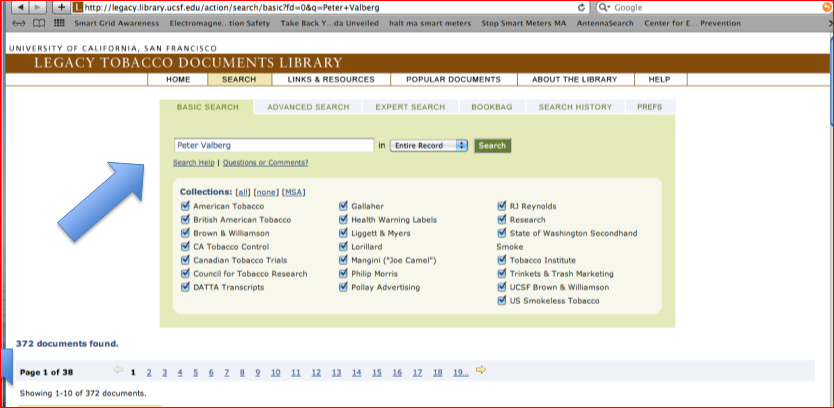Image resolution: width=834 pixels, height=408 pixels.
Task: Show Top Sites grid icon
Action: [x=59, y=23]
